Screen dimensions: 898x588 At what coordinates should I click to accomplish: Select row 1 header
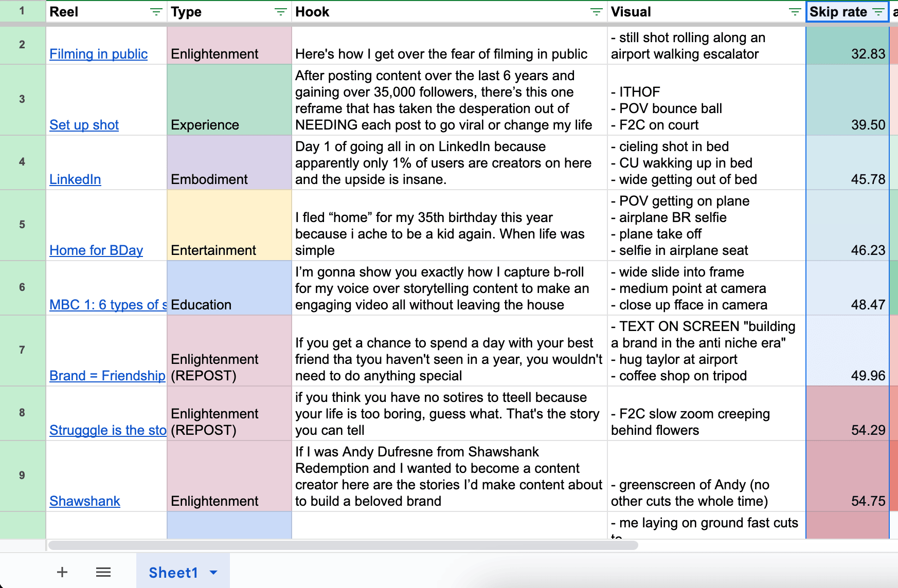pos(22,11)
